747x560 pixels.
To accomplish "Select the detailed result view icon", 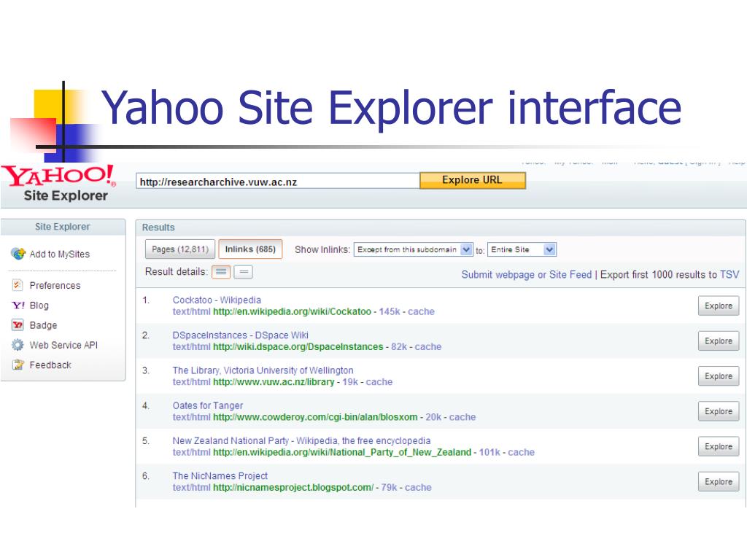I will tap(221, 272).
